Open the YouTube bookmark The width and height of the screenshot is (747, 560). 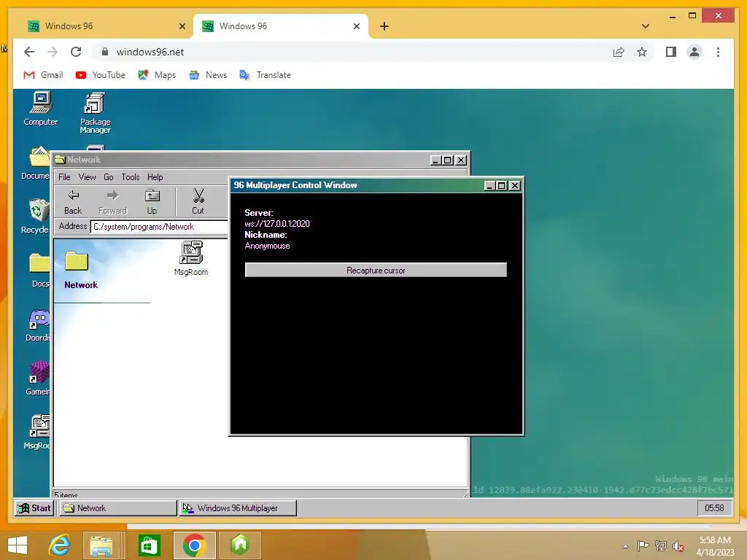pyautogui.click(x=101, y=75)
